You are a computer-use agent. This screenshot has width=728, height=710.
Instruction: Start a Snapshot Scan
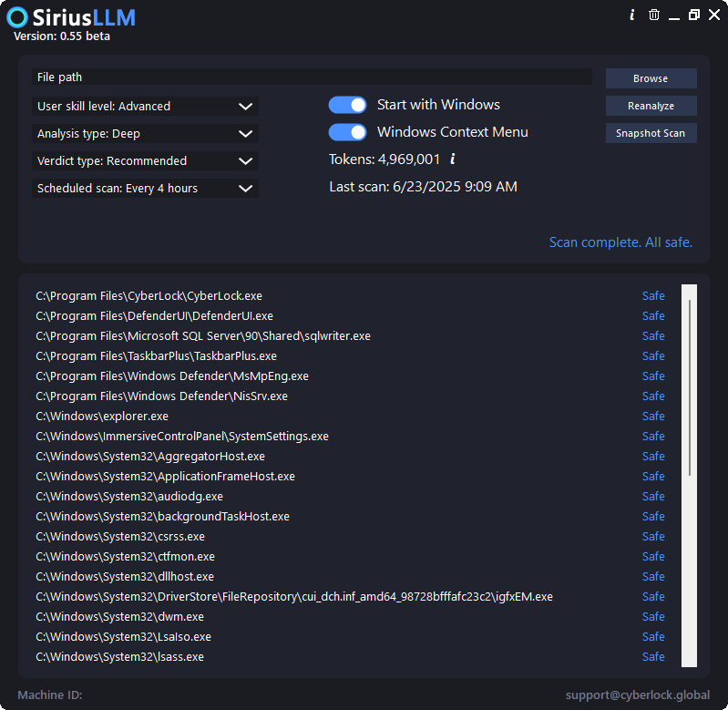(x=651, y=133)
